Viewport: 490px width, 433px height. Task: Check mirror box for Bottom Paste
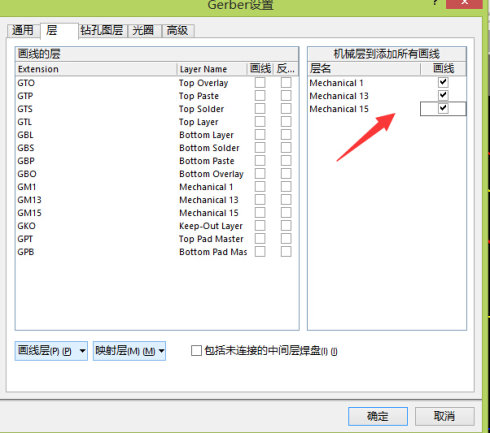coord(286,161)
